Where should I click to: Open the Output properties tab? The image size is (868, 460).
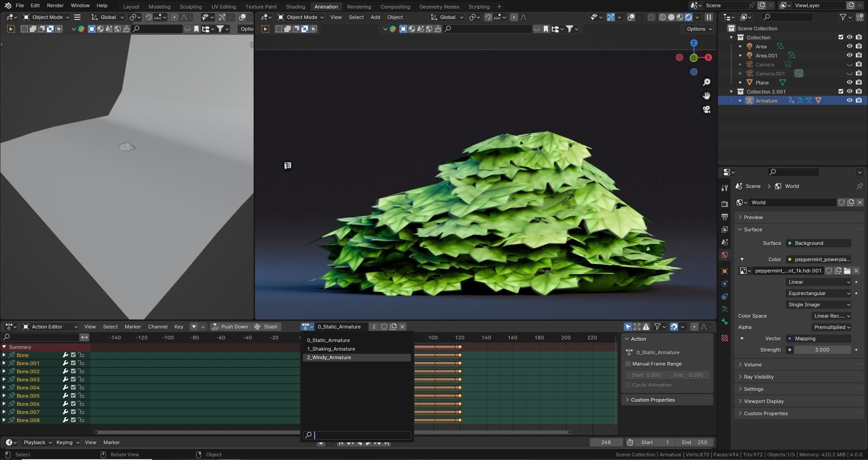tap(725, 216)
